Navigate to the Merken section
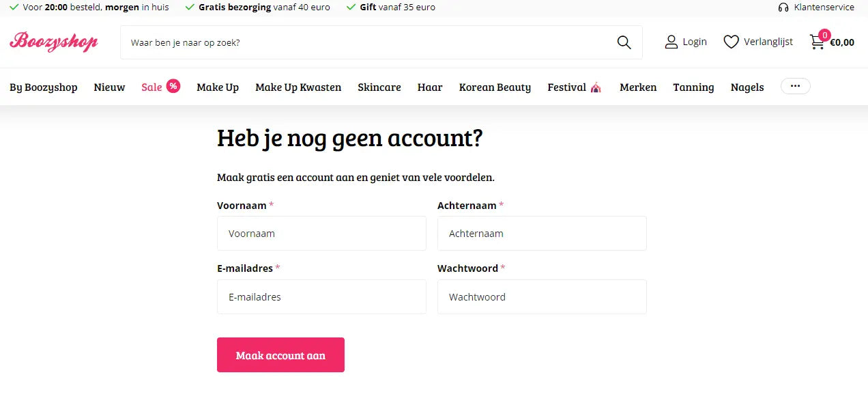The image size is (868, 403). [638, 87]
